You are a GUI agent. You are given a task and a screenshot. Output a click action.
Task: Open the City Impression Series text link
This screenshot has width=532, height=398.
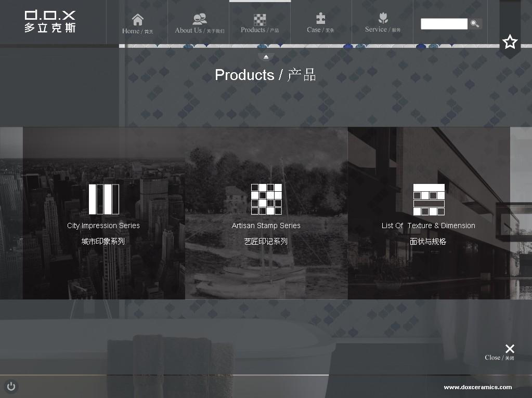[x=103, y=225]
